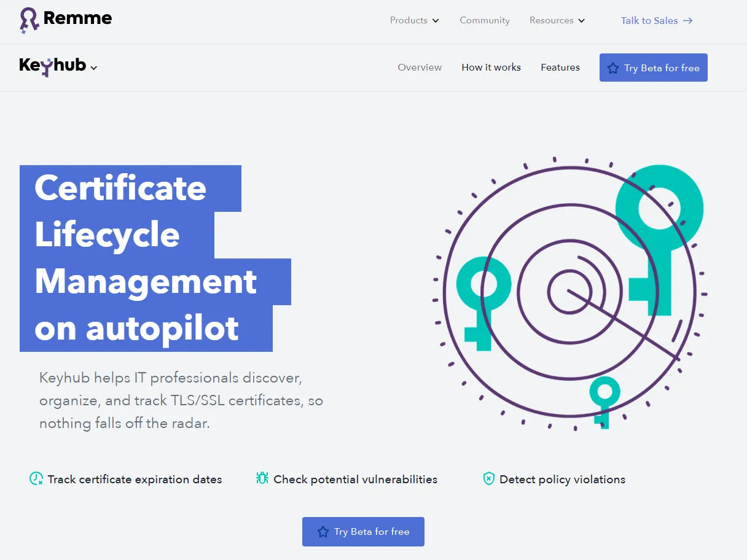Click the star icon in bottom Try Beta button
The width and height of the screenshot is (747, 560).
[323, 532]
